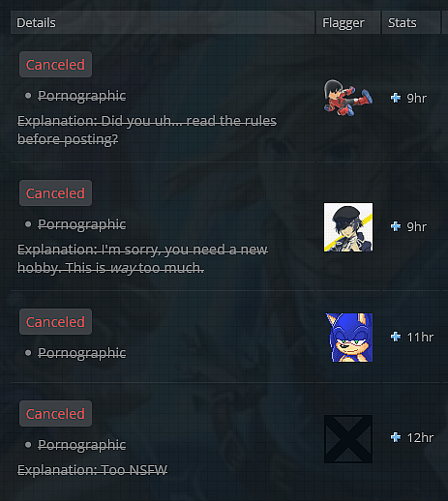Click the blue plus icon beside 11hr
This screenshot has height=501, width=448.
pos(396,337)
